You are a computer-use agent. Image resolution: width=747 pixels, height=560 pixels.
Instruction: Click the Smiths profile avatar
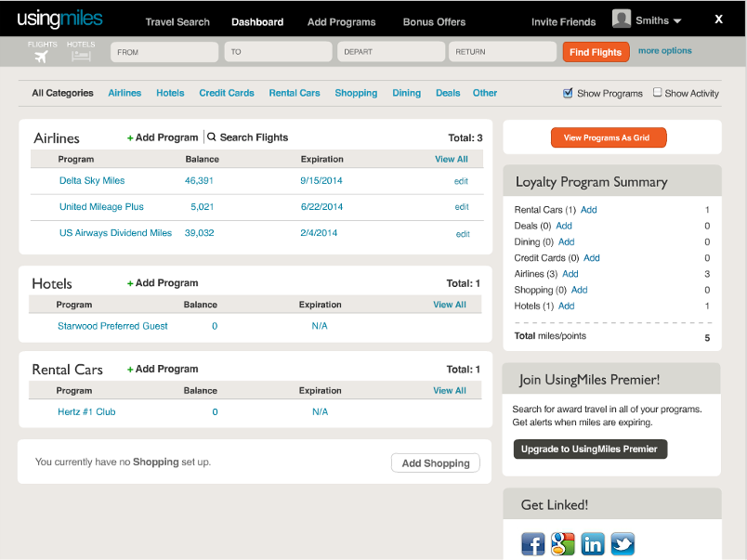(622, 20)
